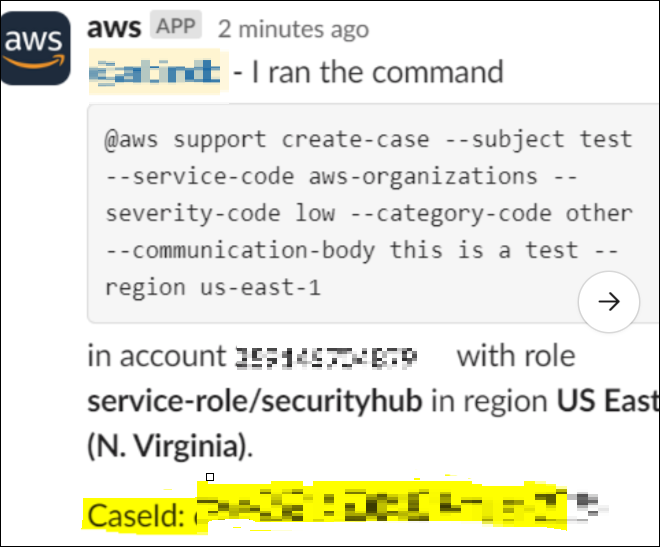Click the blurred user mention
Image resolution: width=660 pixels, height=547 pixels.
(155, 72)
